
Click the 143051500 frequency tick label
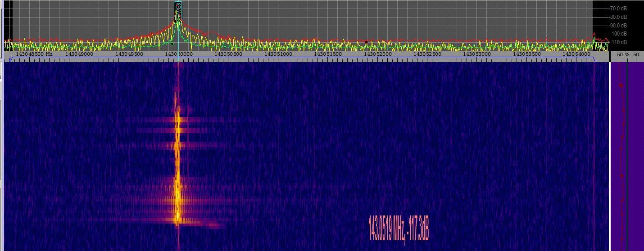click(x=328, y=54)
